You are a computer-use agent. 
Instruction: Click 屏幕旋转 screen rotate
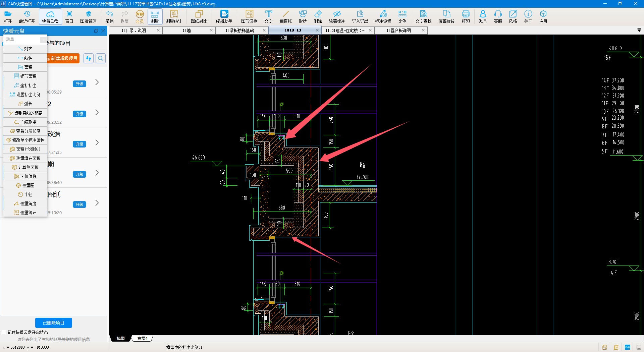click(x=446, y=16)
